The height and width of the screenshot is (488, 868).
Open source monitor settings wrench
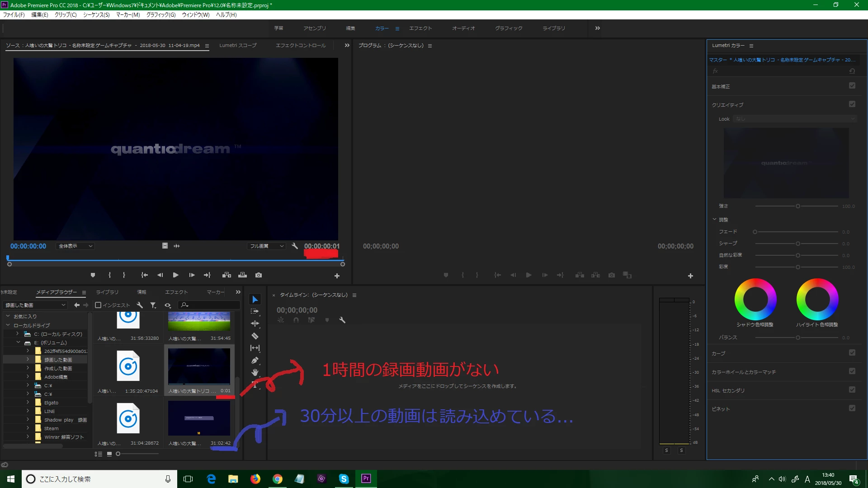click(295, 246)
